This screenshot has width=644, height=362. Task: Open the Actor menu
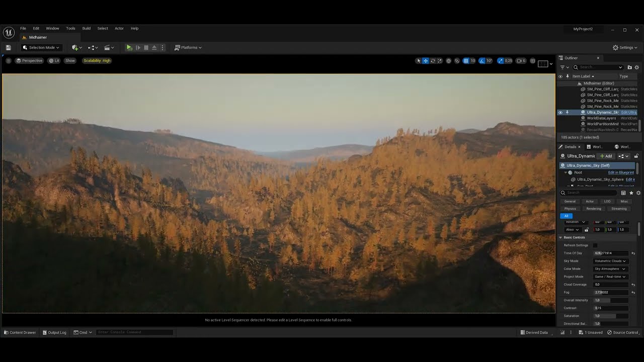coord(119,28)
